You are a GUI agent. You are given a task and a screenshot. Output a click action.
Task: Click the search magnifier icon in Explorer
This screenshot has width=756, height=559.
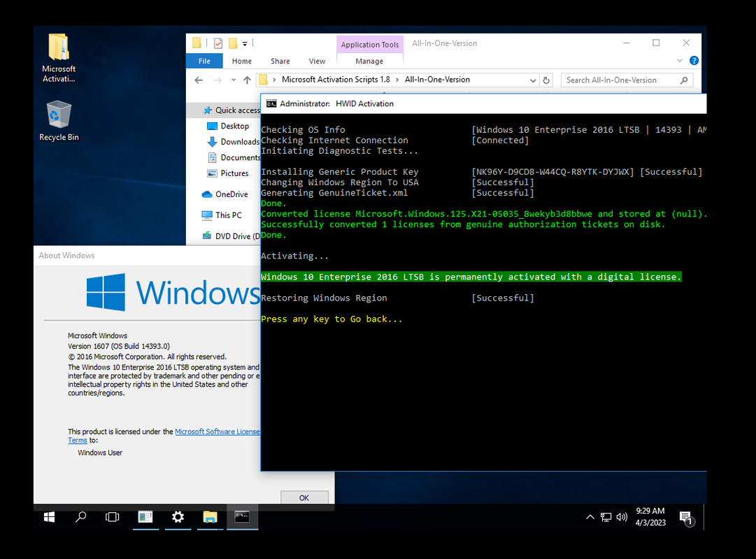[x=684, y=80]
